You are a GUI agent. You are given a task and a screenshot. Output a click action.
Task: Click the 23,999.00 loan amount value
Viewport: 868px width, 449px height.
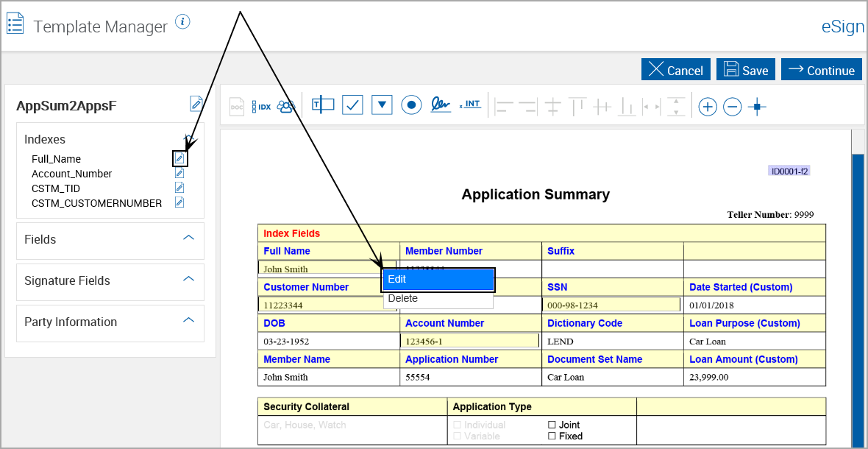point(709,378)
